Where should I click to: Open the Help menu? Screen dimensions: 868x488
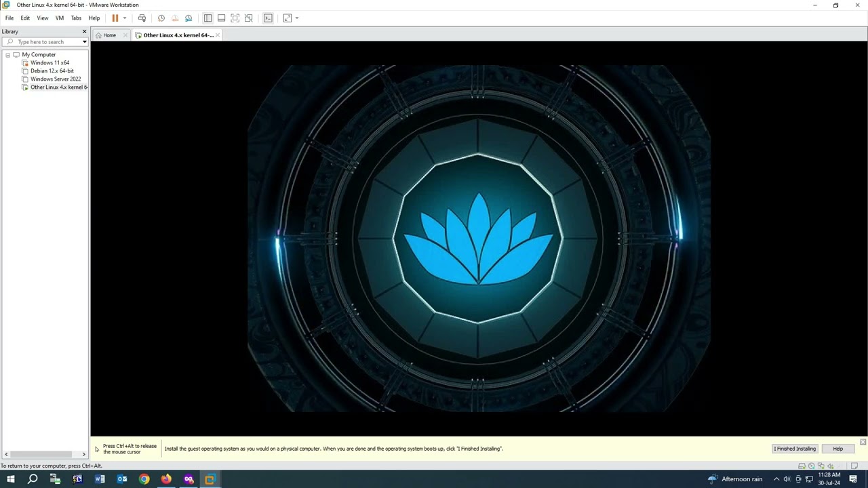pyautogui.click(x=94, y=18)
